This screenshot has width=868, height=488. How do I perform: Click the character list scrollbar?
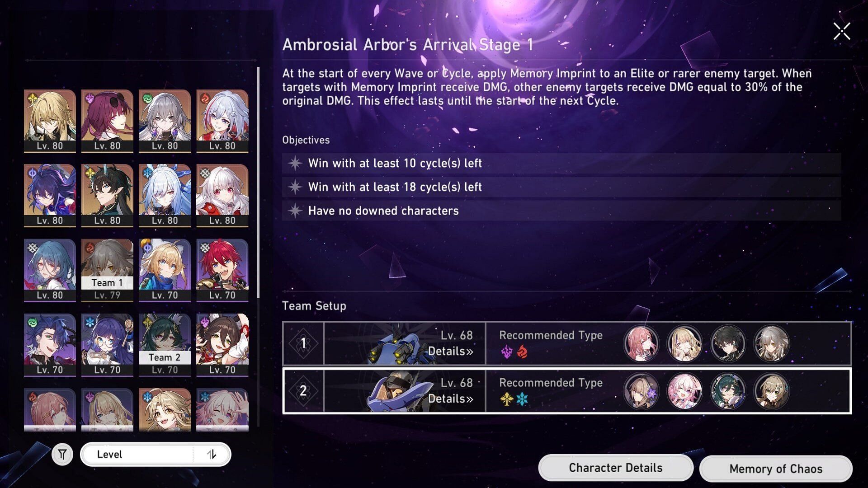point(259,183)
